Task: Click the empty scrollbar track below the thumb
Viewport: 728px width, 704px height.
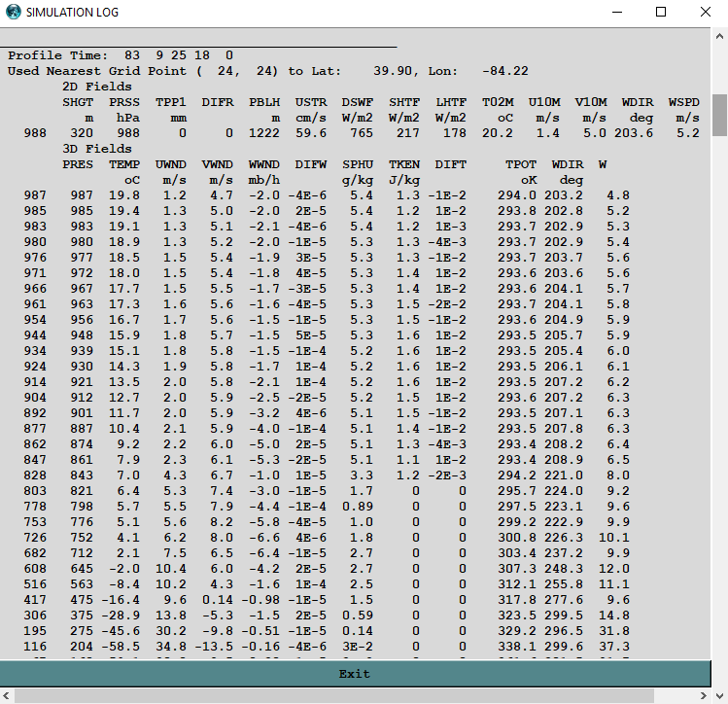Action: [x=719, y=389]
